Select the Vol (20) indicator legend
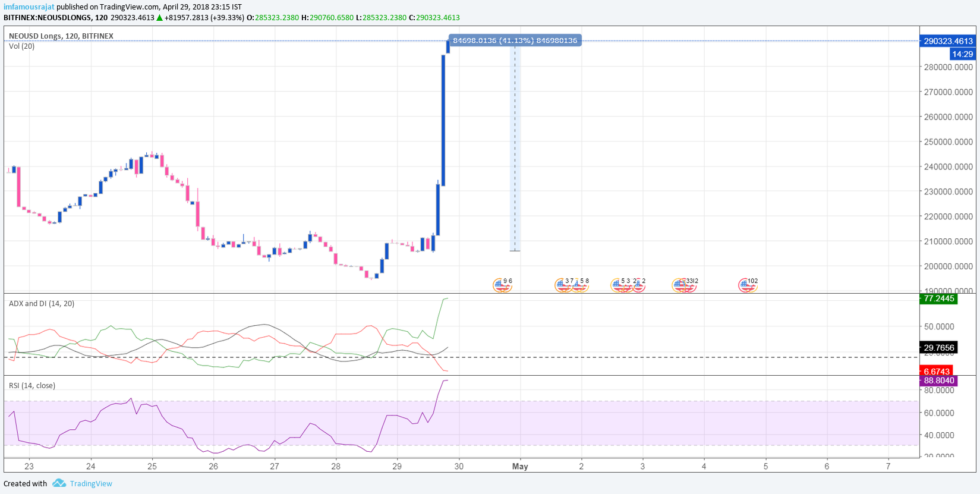 coord(22,46)
